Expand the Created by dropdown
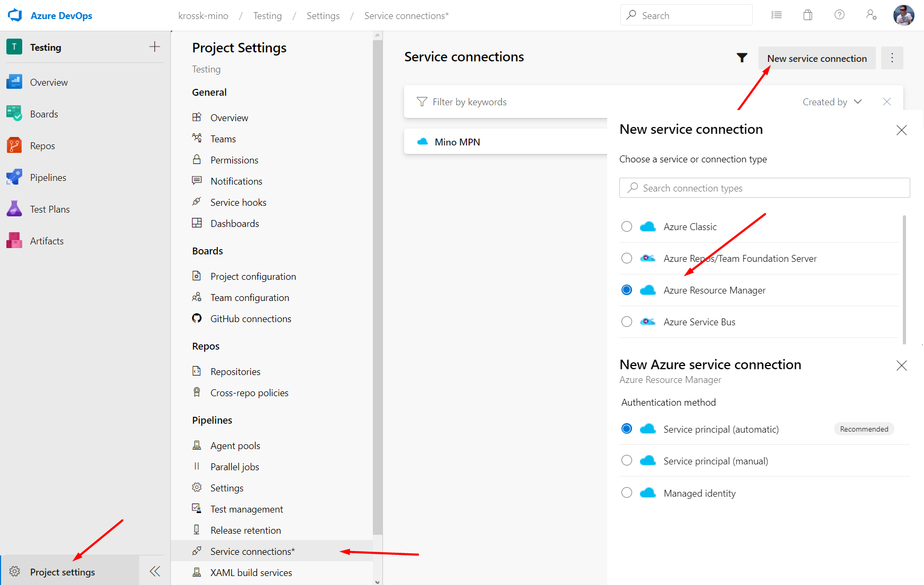Viewport: 924px width, 585px height. click(x=832, y=102)
